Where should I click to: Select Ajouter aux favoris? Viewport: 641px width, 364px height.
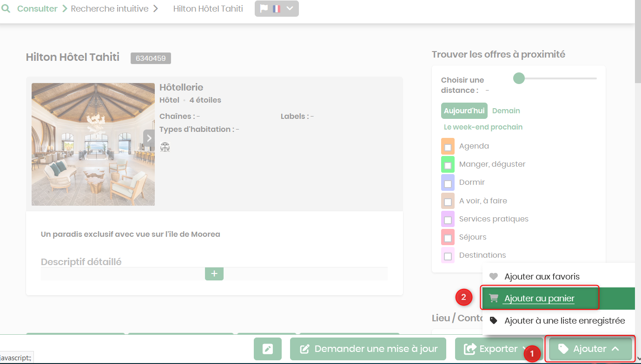[559, 277]
